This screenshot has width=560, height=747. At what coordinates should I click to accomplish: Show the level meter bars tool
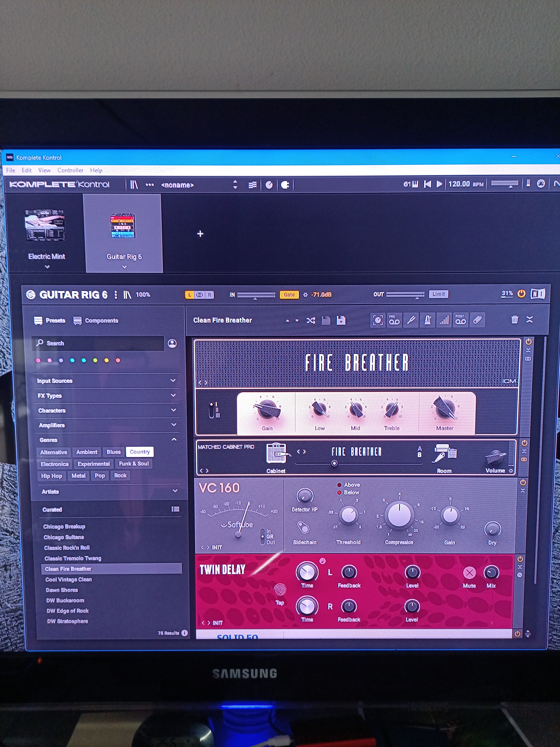pyautogui.click(x=444, y=320)
